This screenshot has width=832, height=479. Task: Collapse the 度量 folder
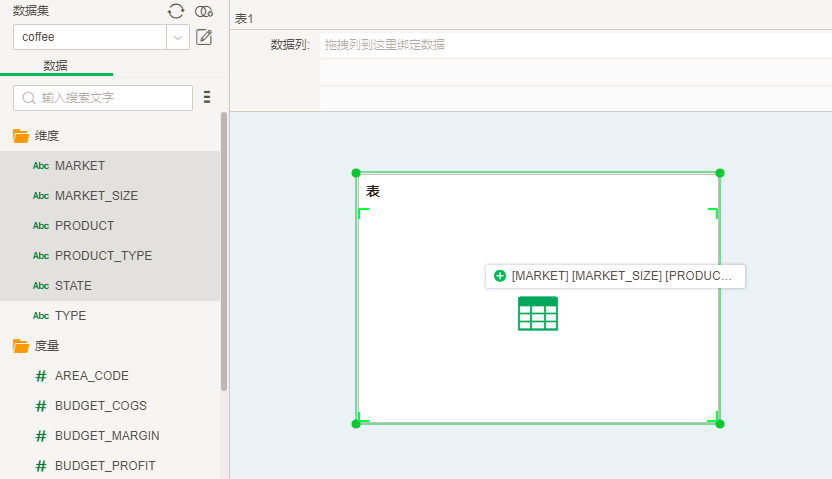tap(21, 346)
